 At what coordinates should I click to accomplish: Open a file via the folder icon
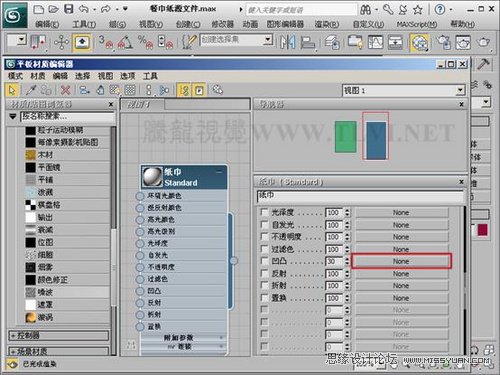coord(53,9)
